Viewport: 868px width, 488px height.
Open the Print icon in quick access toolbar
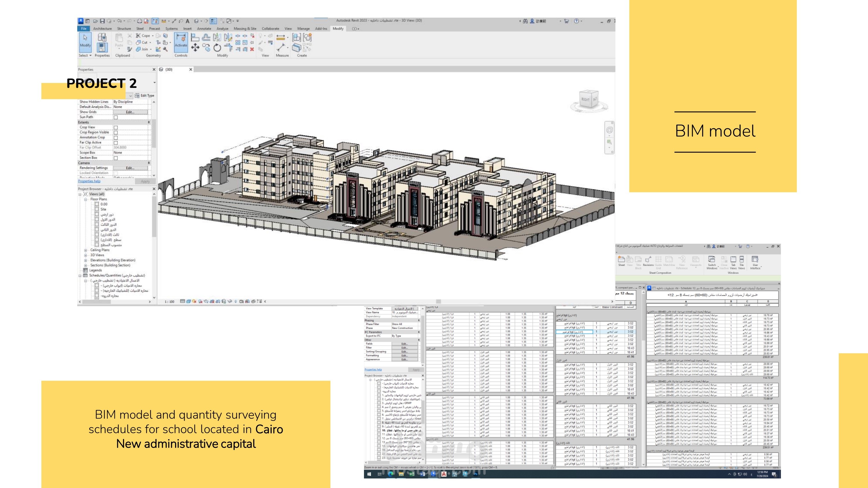click(139, 21)
